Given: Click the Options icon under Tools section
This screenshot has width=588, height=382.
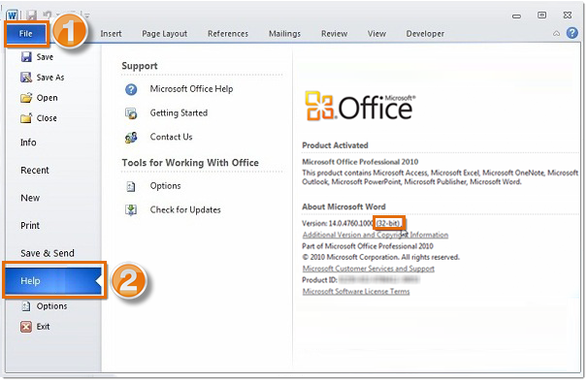Looking at the screenshot, I should tap(131, 186).
